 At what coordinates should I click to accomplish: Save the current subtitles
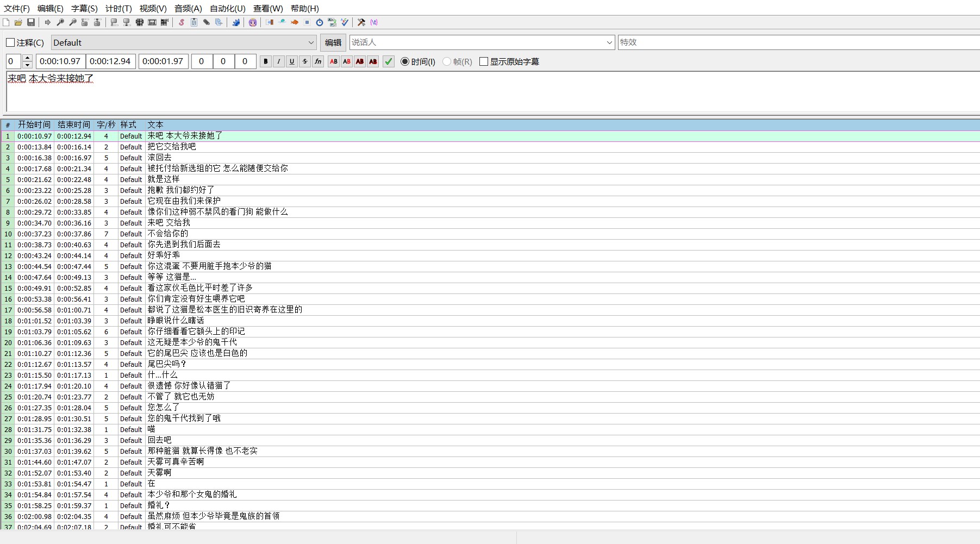pos(31,22)
